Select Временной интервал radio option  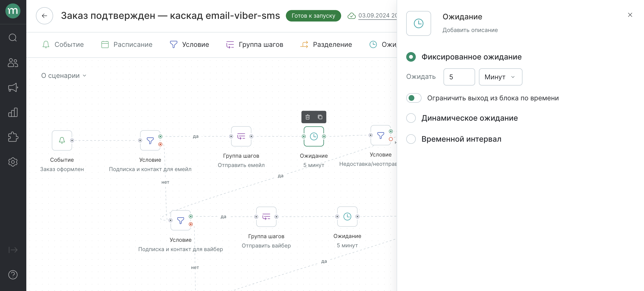(x=411, y=139)
